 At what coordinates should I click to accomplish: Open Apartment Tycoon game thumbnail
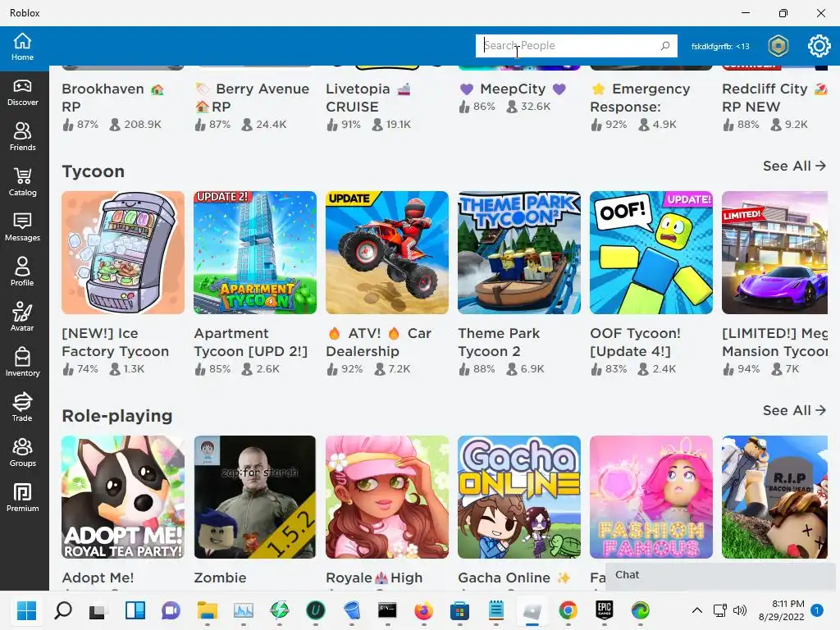[x=255, y=253]
